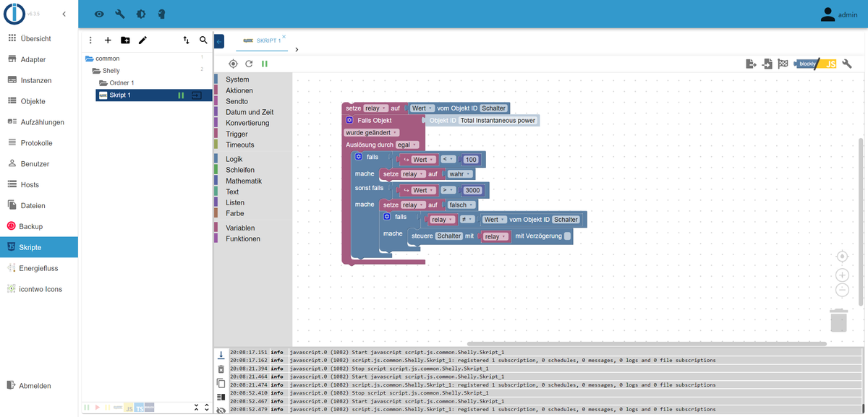Open the System block category
Screen dimensions: 868x417
(237, 79)
